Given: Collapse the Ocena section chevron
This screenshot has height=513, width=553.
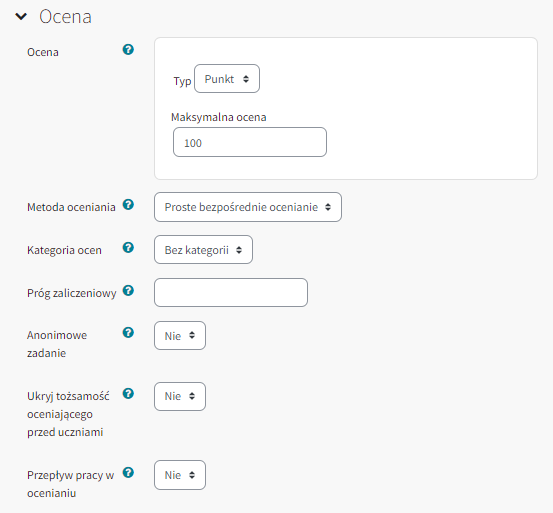Looking at the screenshot, I should tap(21, 16).
